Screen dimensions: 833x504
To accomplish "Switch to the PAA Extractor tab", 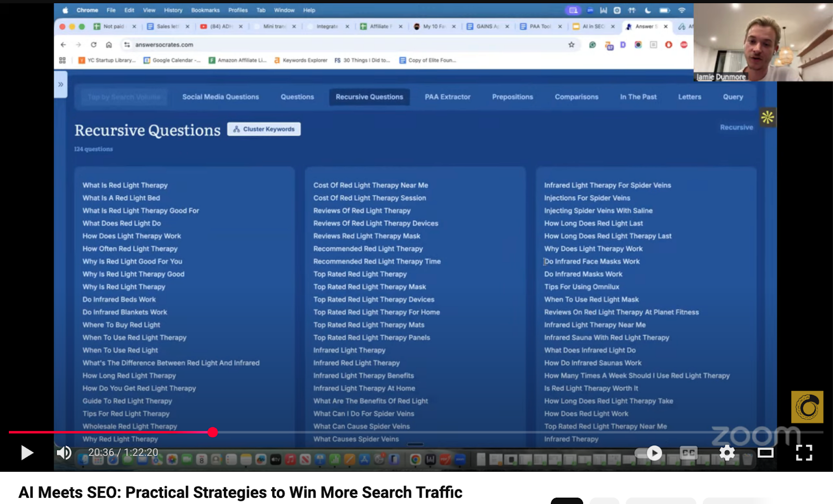I will click(447, 97).
